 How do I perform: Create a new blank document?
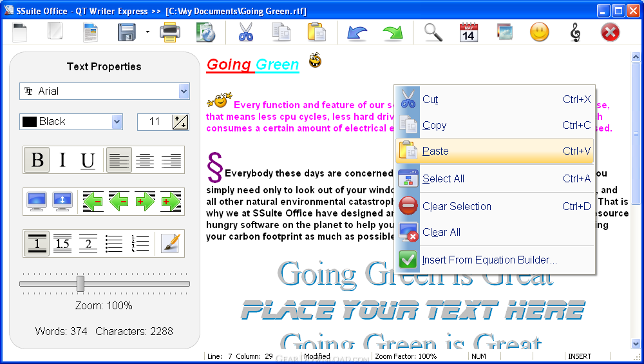[x=20, y=32]
